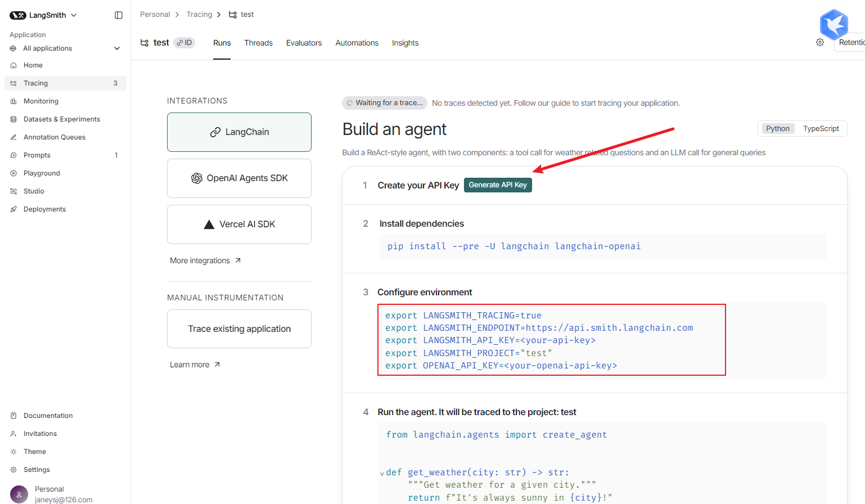Click the LangSmith logo icon
The width and height of the screenshot is (865, 504).
click(x=18, y=15)
